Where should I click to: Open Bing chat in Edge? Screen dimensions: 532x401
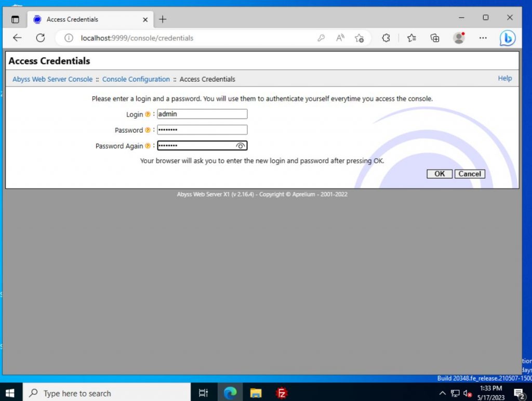point(508,37)
